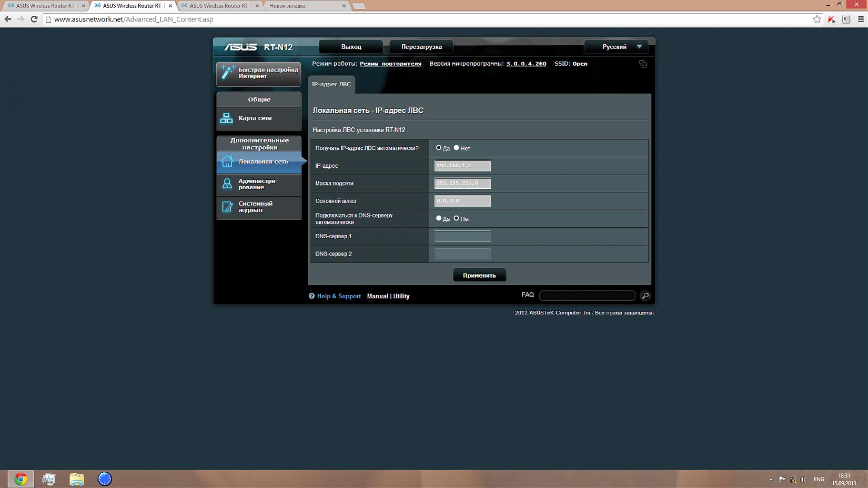Open the Русский language dropdown
Image resolution: width=868 pixels, height=488 pixels.
pos(617,47)
